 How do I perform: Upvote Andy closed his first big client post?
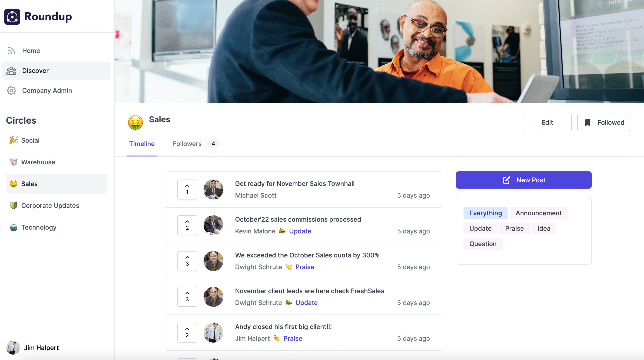tap(187, 333)
